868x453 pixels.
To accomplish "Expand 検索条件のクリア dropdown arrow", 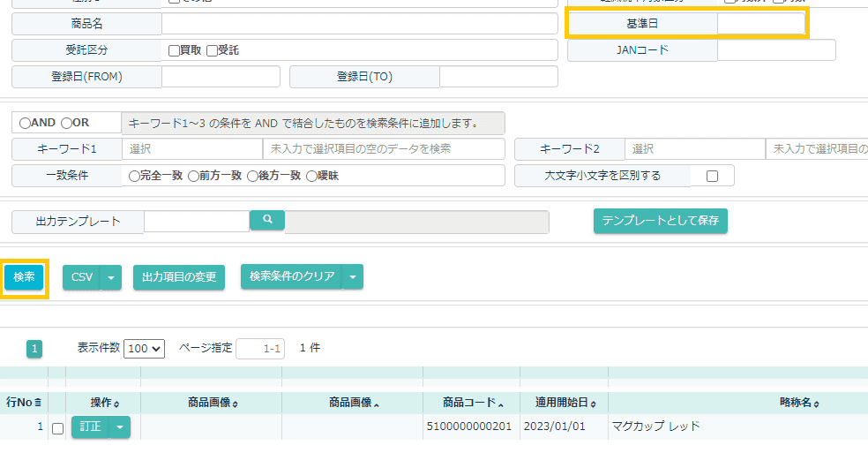I will (x=353, y=276).
